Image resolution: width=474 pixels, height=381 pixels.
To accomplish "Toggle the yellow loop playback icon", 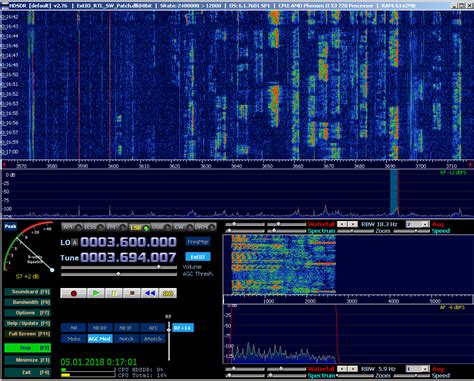I will tap(168, 293).
